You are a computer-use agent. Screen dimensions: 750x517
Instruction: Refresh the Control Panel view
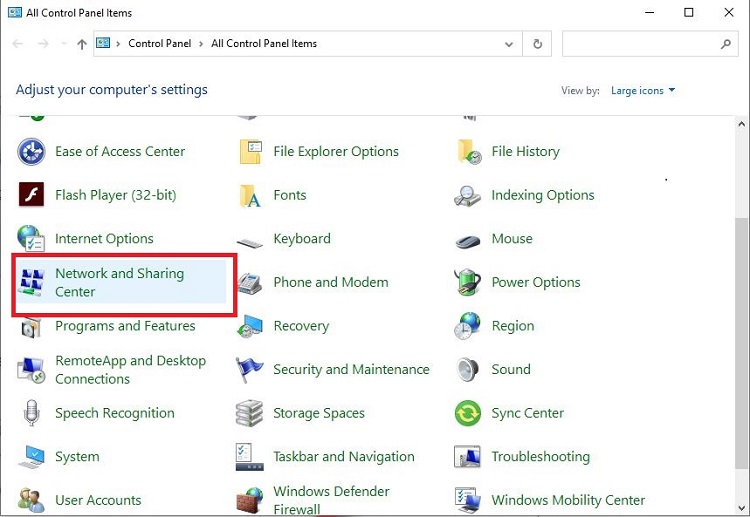coord(538,44)
